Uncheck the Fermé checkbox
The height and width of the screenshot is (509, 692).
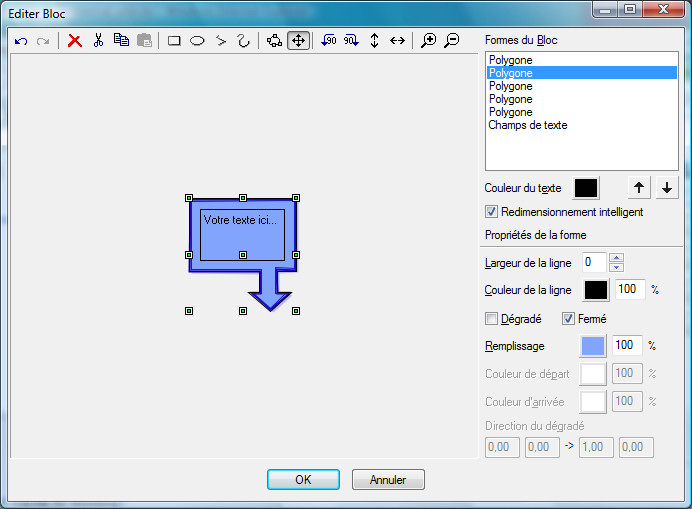[x=568, y=319]
